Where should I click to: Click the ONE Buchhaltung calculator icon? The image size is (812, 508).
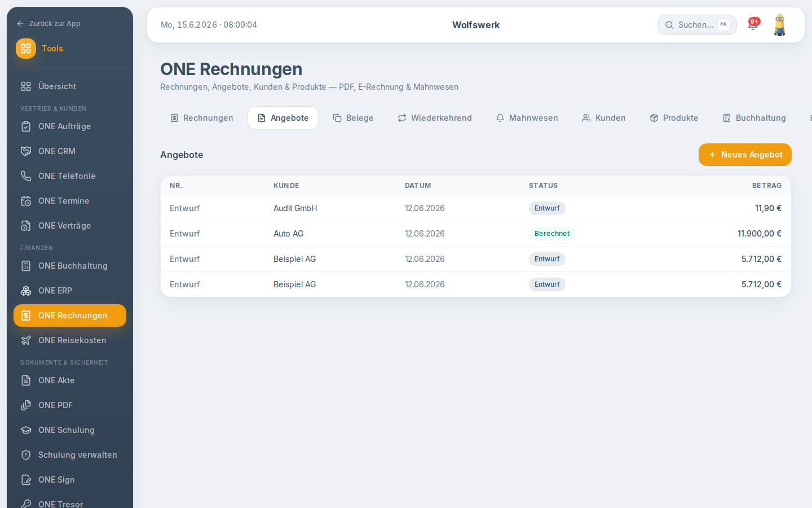pos(26,266)
